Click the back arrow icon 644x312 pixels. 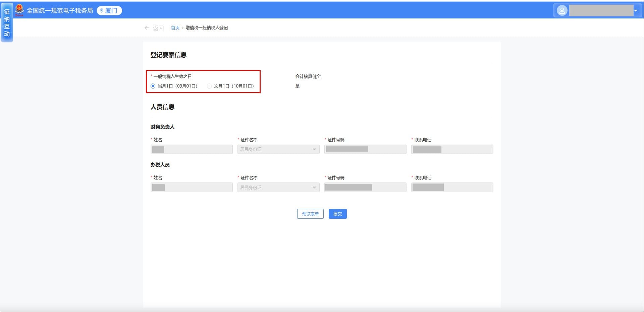coord(147,28)
